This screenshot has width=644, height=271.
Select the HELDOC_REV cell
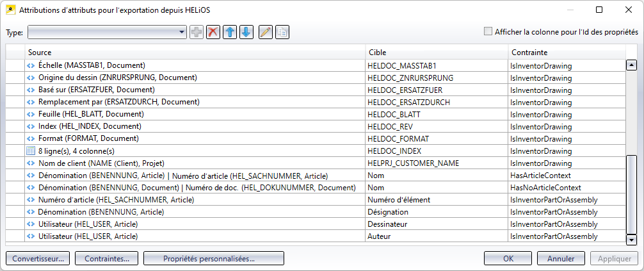tap(437, 126)
